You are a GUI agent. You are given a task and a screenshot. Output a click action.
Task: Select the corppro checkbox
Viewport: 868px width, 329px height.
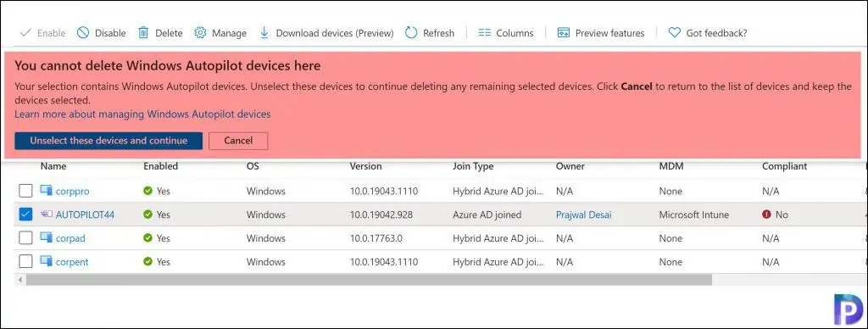coord(26,191)
